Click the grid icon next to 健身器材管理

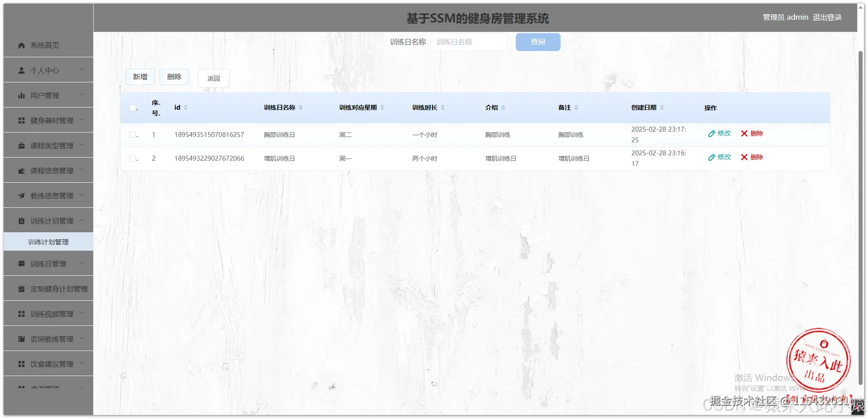coord(21,120)
